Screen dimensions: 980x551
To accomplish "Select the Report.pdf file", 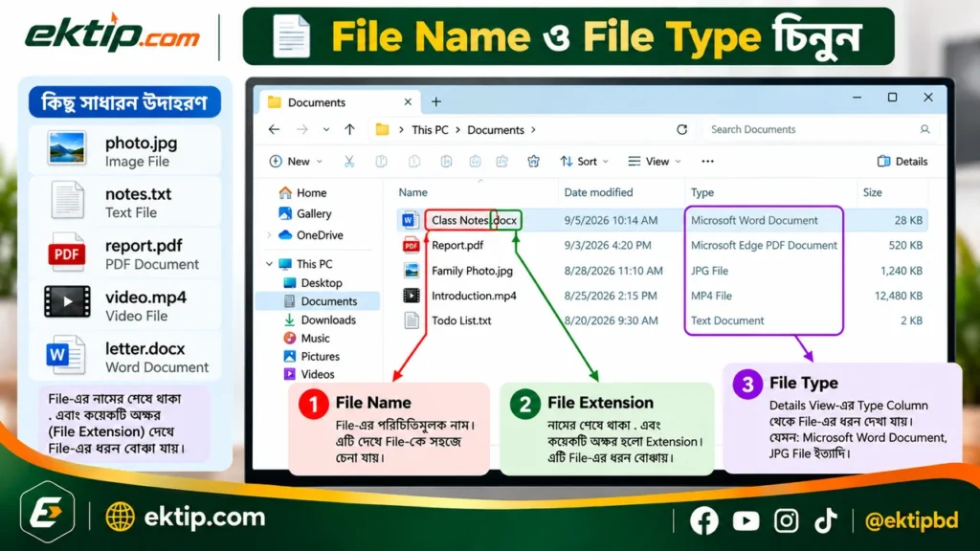I will point(662,246).
